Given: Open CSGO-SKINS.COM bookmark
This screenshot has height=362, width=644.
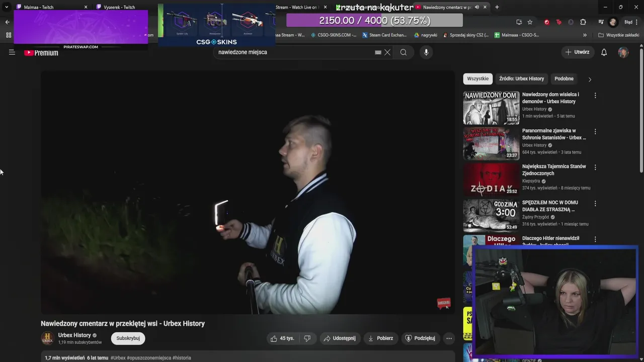Looking at the screenshot, I should pos(334,35).
